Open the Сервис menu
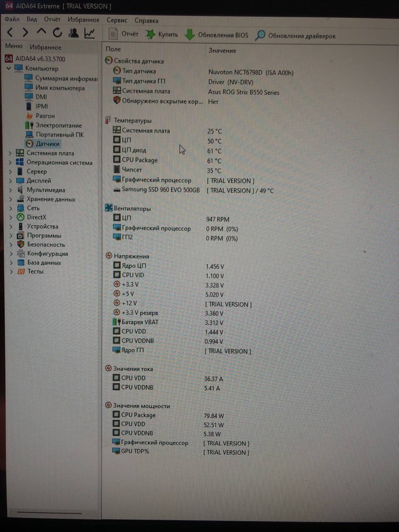This screenshot has width=399, height=532. click(x=117, y=20)
